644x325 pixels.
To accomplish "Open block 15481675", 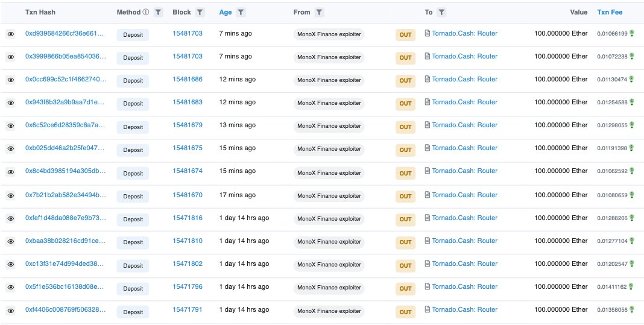I will pos(188,148).
